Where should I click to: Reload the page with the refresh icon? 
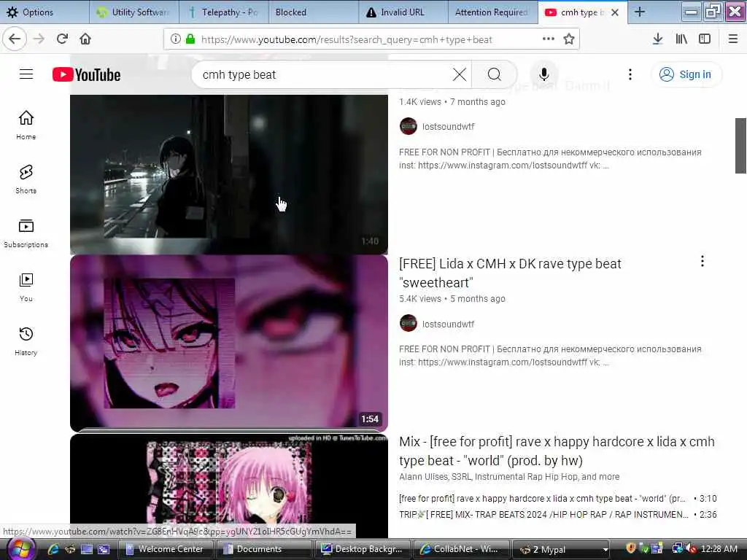coord(62,39)
